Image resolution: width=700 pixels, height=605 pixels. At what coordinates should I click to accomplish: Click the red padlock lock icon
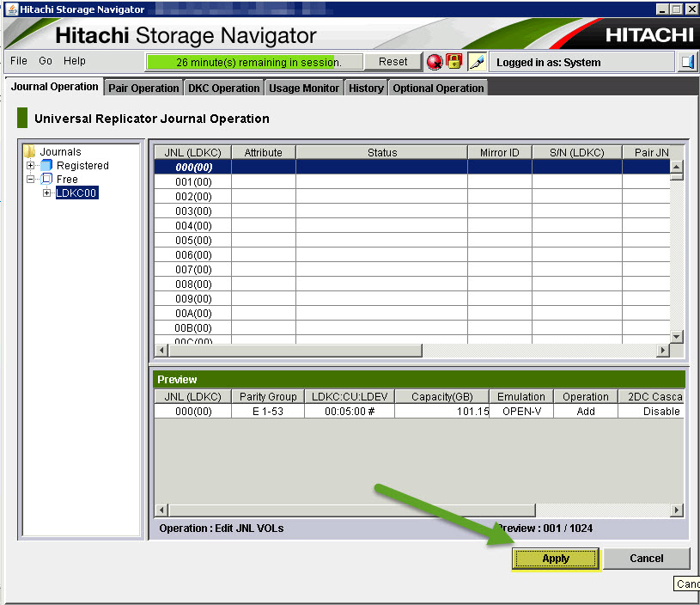pos(454,61)
